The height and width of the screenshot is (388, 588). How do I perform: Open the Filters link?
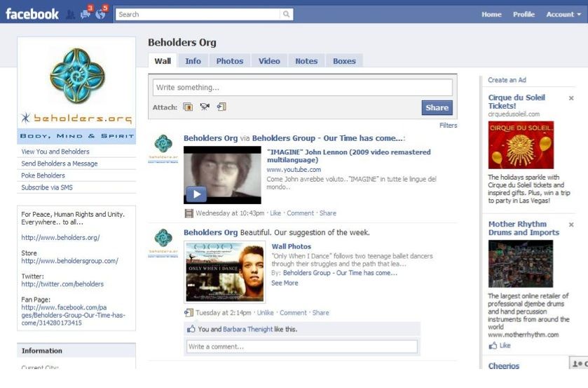(x=448, y=126)
